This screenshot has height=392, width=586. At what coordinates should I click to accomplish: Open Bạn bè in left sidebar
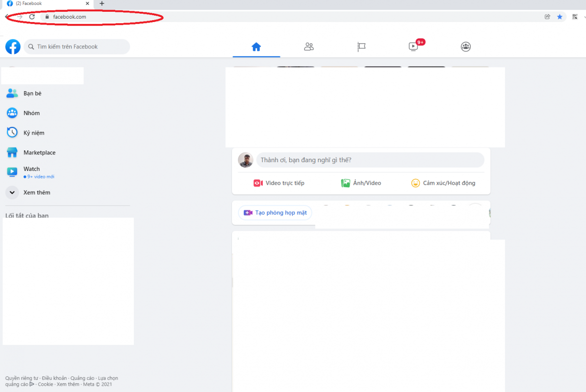(x=32, y=94)
